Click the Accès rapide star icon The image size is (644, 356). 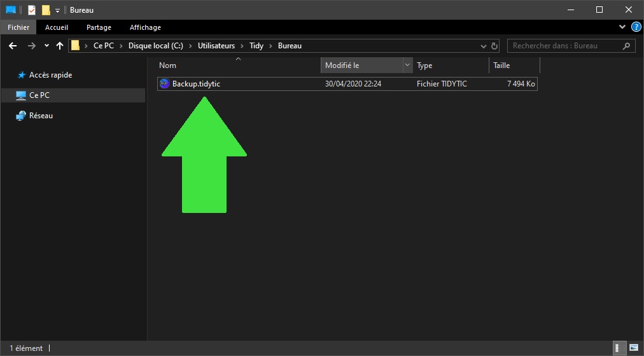coord(22,75)
